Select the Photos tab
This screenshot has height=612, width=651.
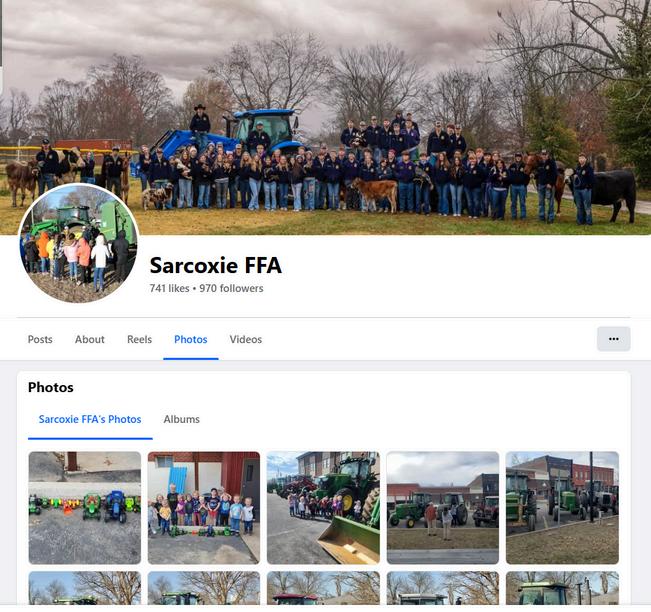191,339
